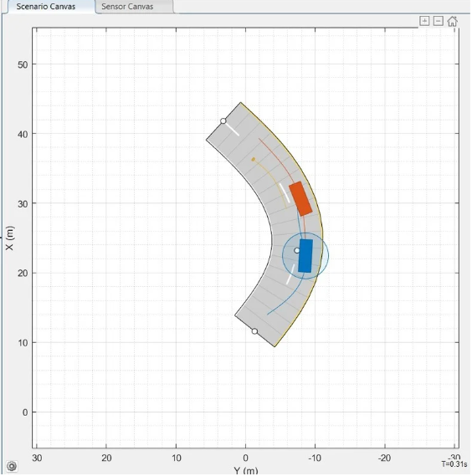Click the road center waypoint at top road end
The height and width of the screenshot is (476, 472).
click(223, 121)
